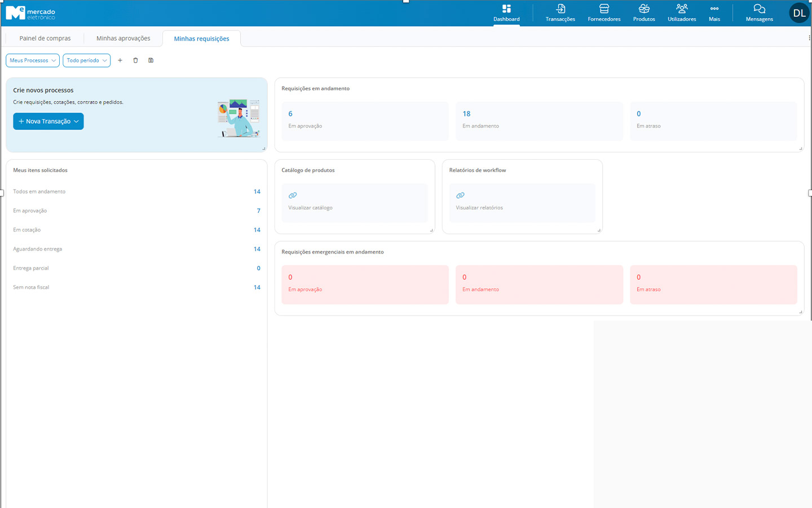Click the Nova Transação button
The width and height of the screenshot is (812, 508).
pos(48,121)
